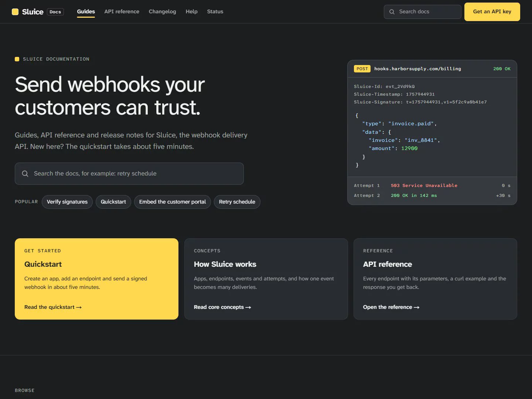The height and width of the screenshot is (399, 532).
Task: Click the "type": "invoice.paid" line
Action: [399, 123]
